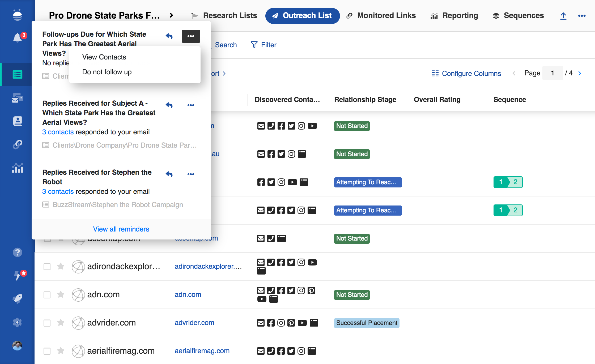Click reply arrow on Stephen the Robot reminder

[169, 174]
